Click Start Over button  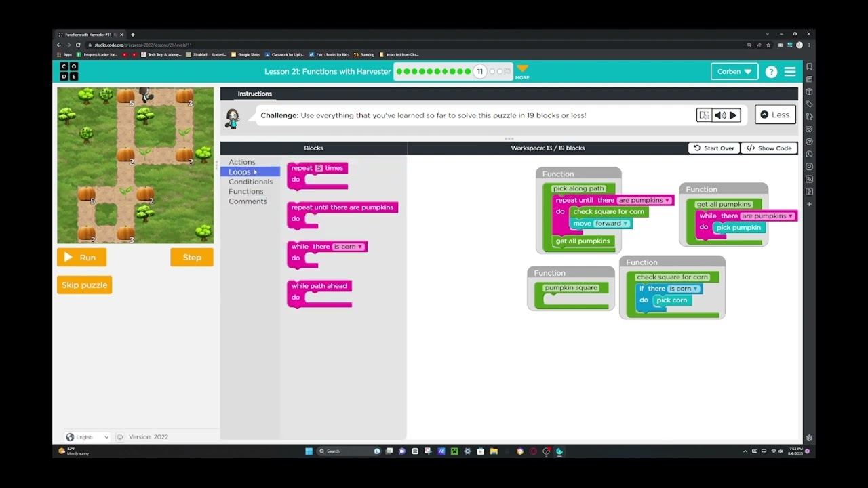tap(714, 148)
